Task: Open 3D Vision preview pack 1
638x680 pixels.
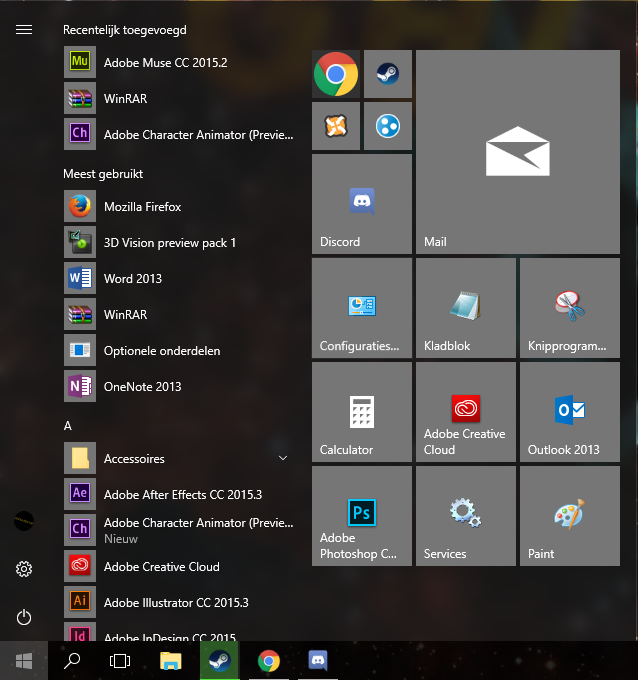Action: tap(180, 242)
